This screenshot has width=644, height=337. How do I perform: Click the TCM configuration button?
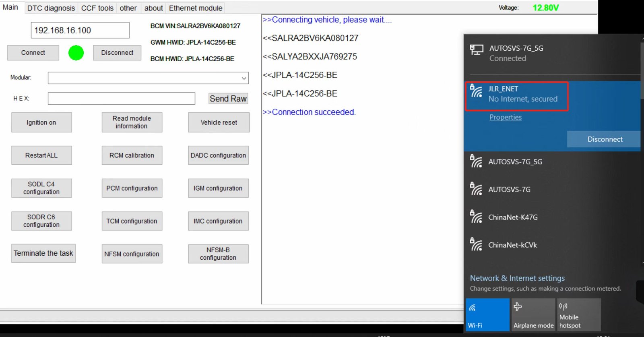point(132,221)
